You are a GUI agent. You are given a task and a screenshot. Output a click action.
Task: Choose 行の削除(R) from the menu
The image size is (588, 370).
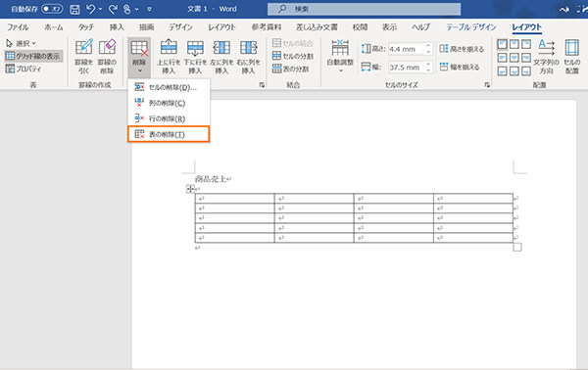tap(169, 118)
